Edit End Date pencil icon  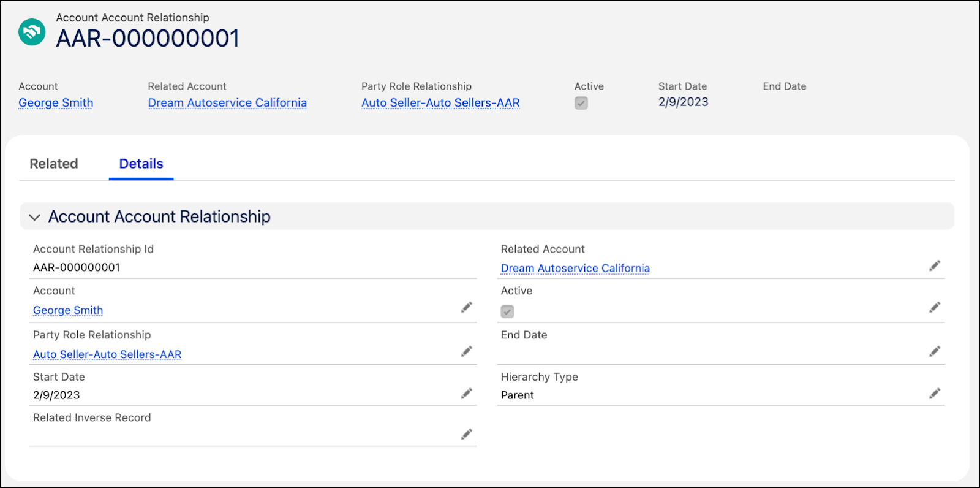coord(935,351)
